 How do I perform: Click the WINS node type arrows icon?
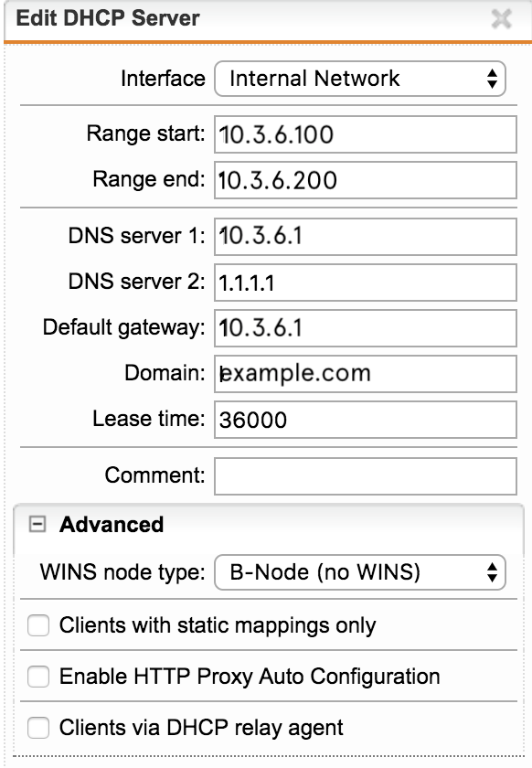493,572
